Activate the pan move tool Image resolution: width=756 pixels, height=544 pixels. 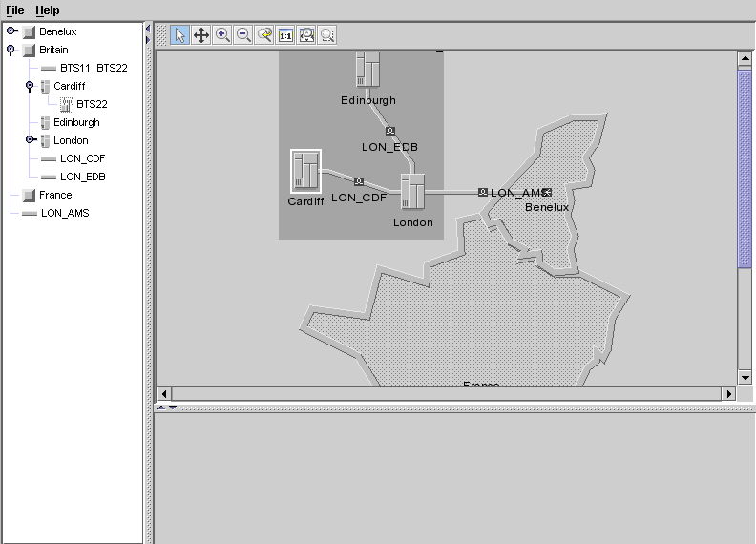click(201, 35)
